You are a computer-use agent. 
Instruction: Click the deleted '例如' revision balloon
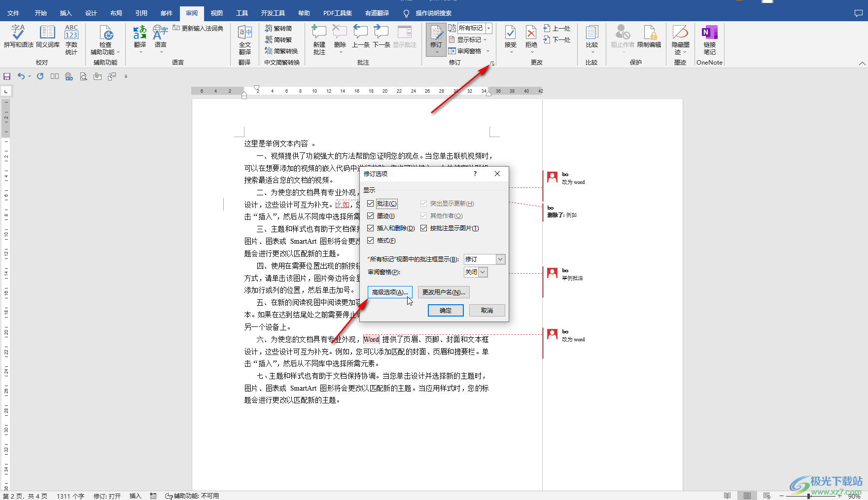point(562,215)
